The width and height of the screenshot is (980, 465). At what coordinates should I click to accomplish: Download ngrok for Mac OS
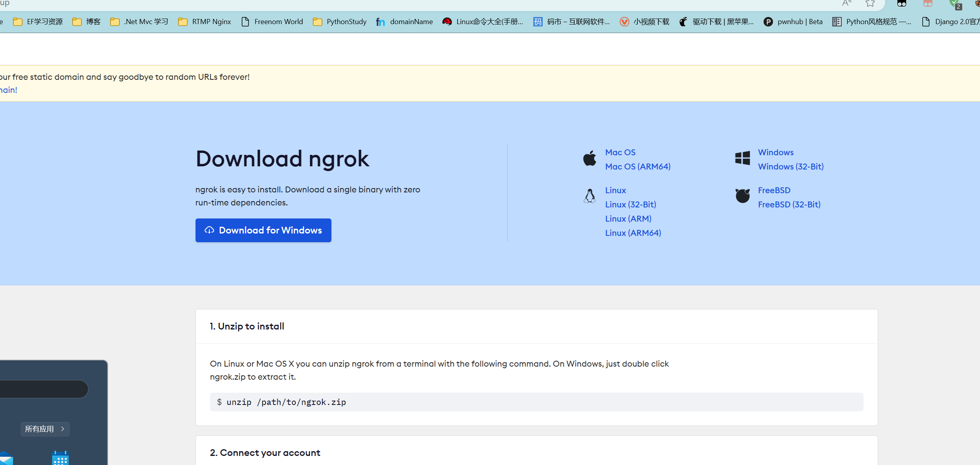[x=620, y=152]
